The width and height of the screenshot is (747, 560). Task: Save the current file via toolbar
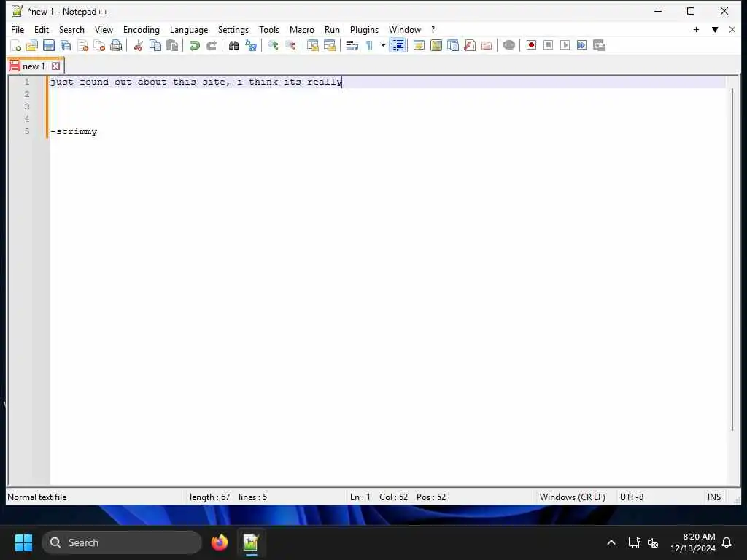(x=49, y=46)
